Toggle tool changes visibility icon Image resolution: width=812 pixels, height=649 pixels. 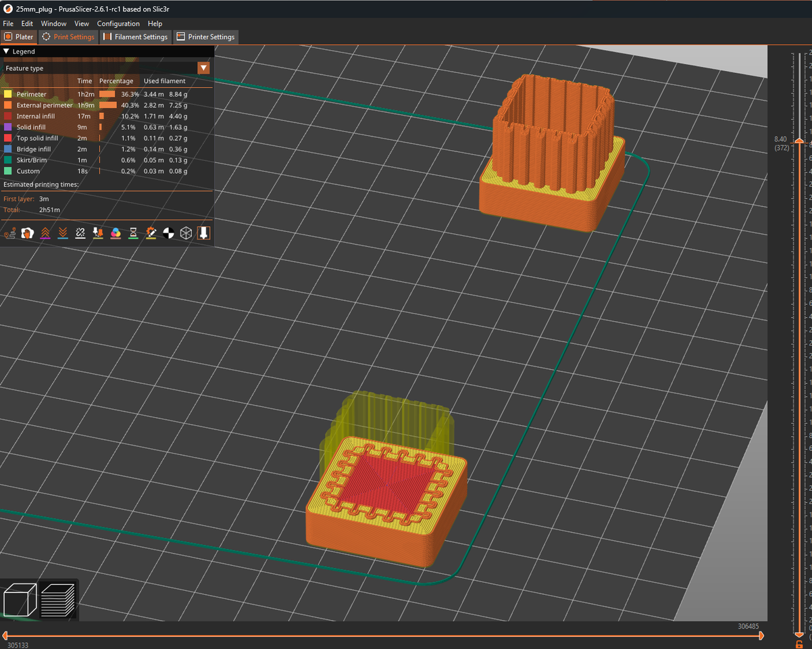(x=98, y=233)
